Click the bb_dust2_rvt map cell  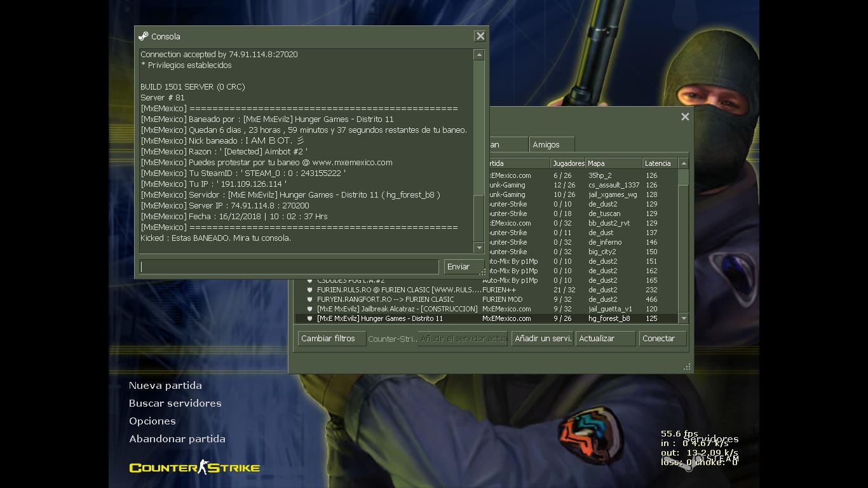[609, 223]
